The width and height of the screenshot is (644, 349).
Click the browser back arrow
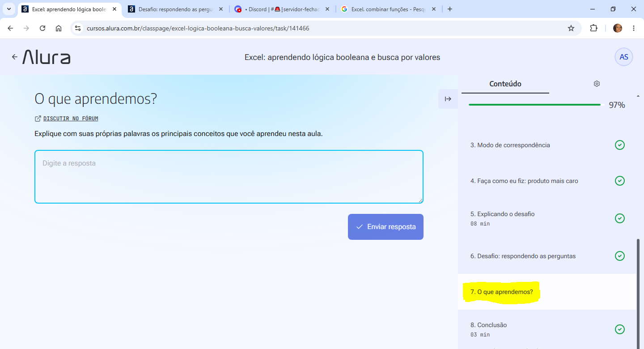point(11,28)
